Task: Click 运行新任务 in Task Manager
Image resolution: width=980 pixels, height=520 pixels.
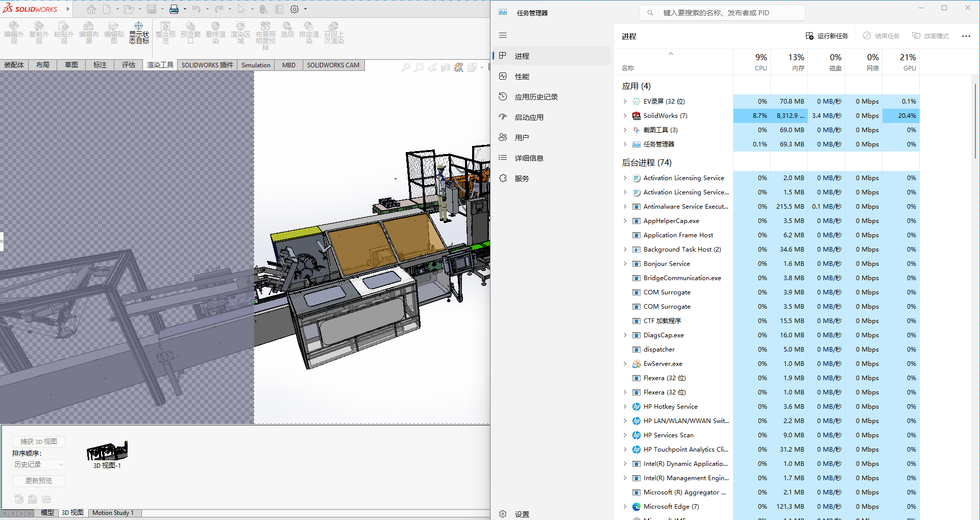Action: click(827, 36)
